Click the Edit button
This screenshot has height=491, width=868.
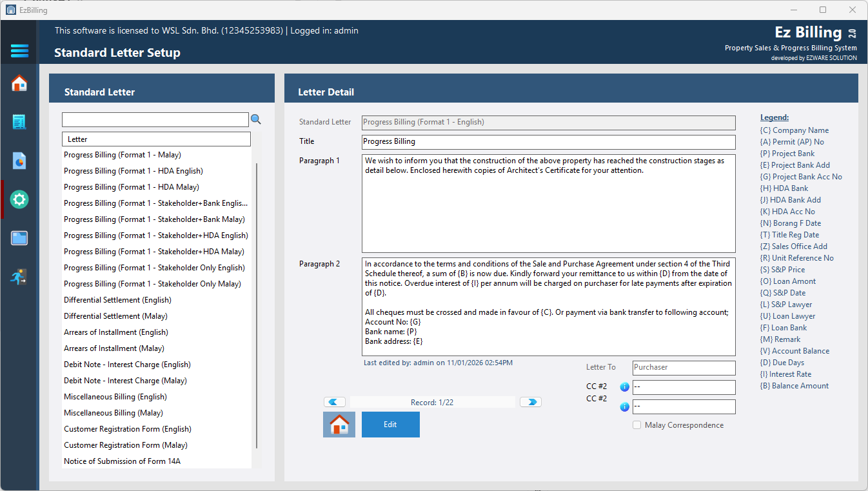pyautogui.click(x=391, y=425)
